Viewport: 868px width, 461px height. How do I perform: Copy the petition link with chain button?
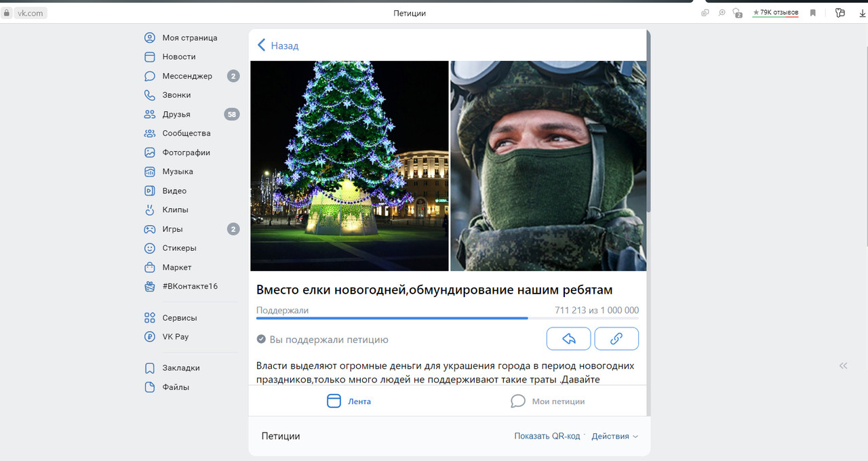tap(616, 339)
